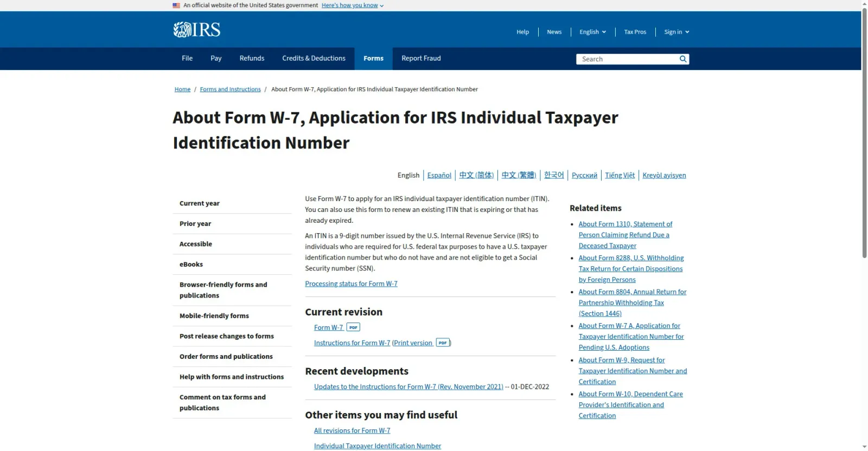Expand the English language dropdown
868x451 pixels.
(592, 32)
